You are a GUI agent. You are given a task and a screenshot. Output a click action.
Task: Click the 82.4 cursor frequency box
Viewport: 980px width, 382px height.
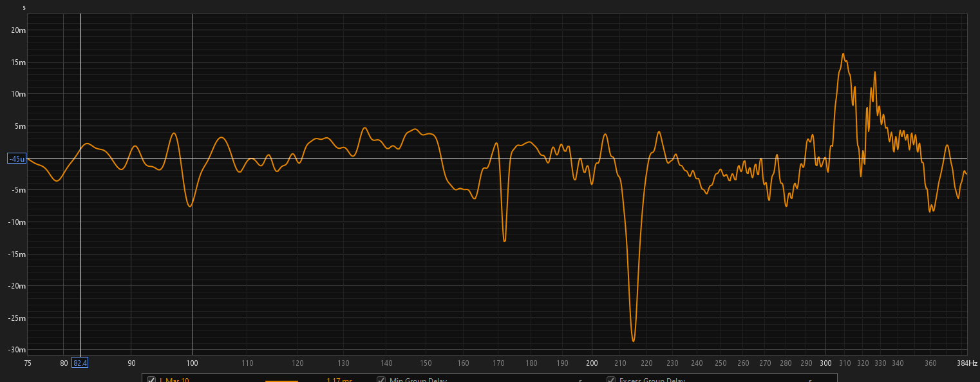pos(80,363)
